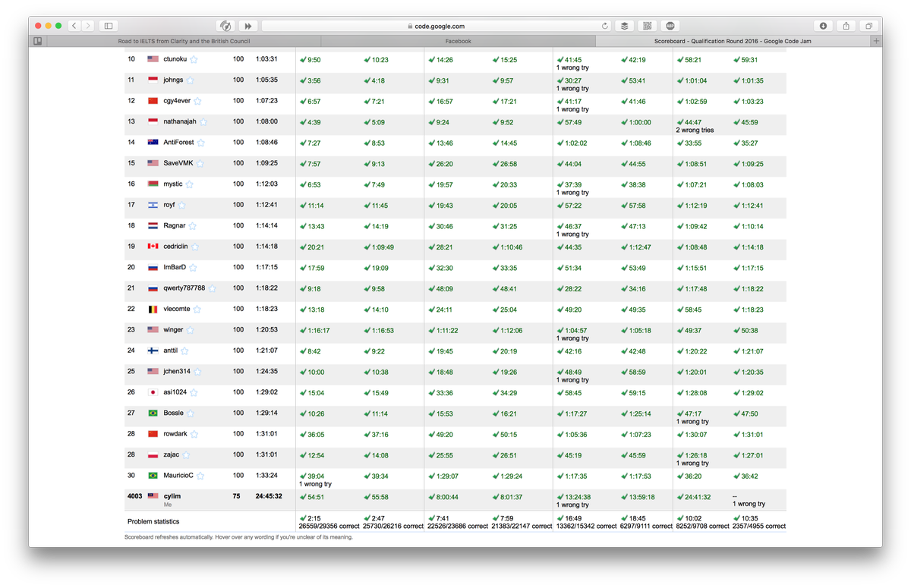Click the username zajac
The image size is (911, 588).
[171, 454]
